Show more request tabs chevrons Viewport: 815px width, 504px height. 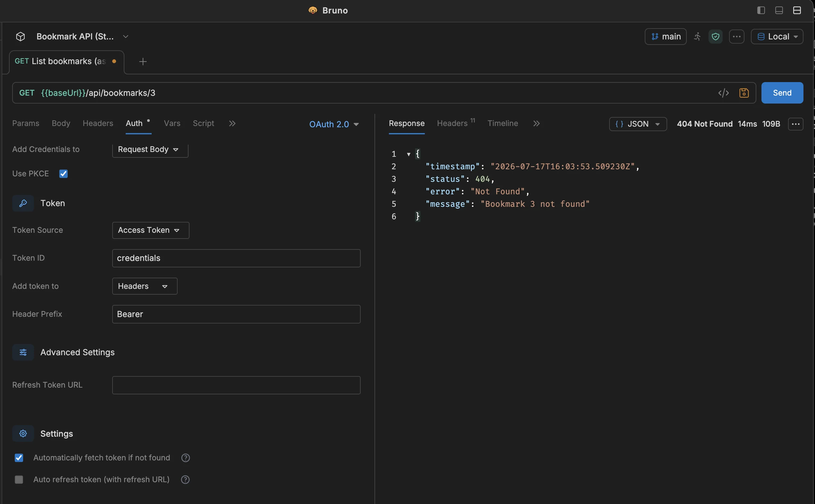(x=232, y=123)
